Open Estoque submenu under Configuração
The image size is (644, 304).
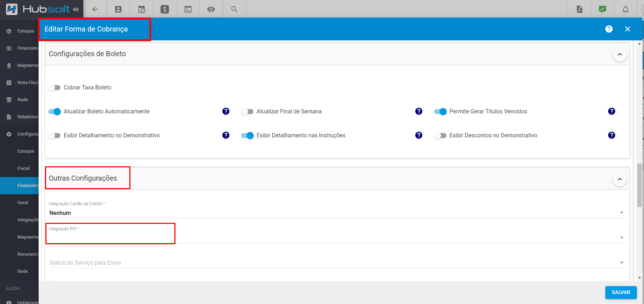(19, 151)
